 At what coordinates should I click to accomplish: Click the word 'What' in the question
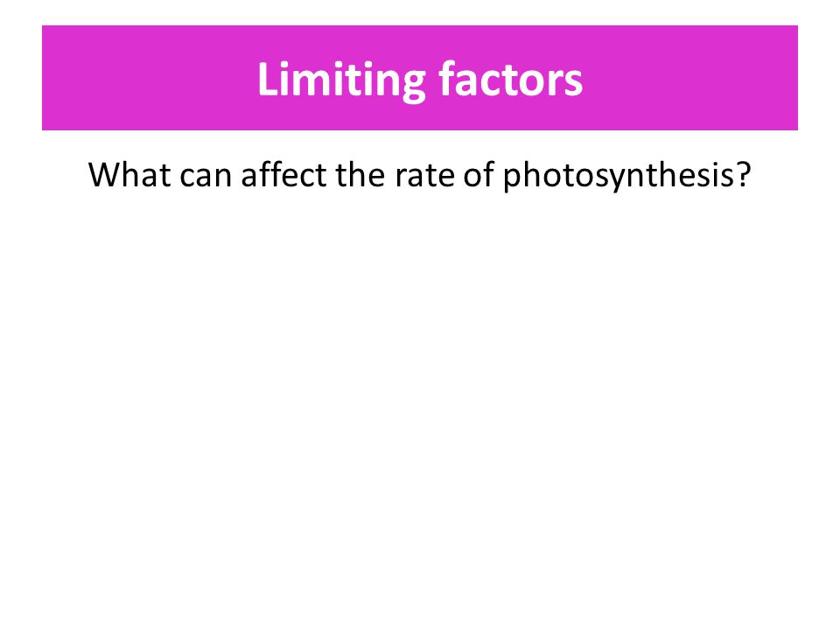129,175
